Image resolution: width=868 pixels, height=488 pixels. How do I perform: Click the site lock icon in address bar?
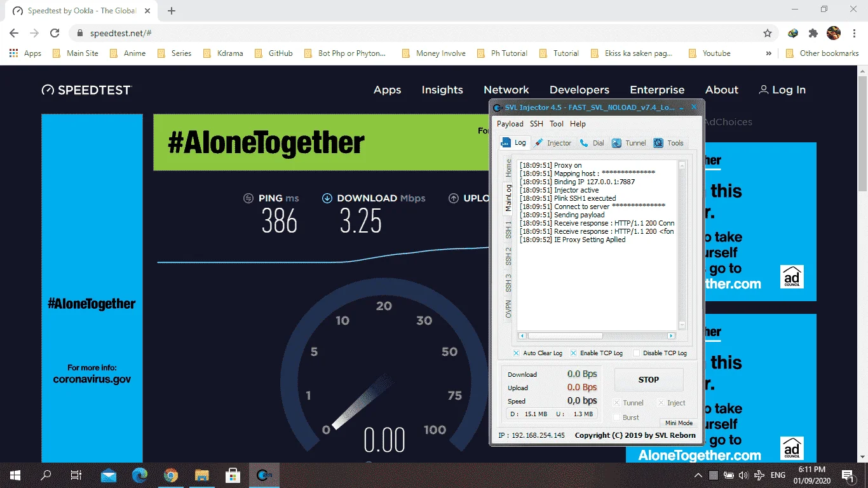(x=80, y=33)
